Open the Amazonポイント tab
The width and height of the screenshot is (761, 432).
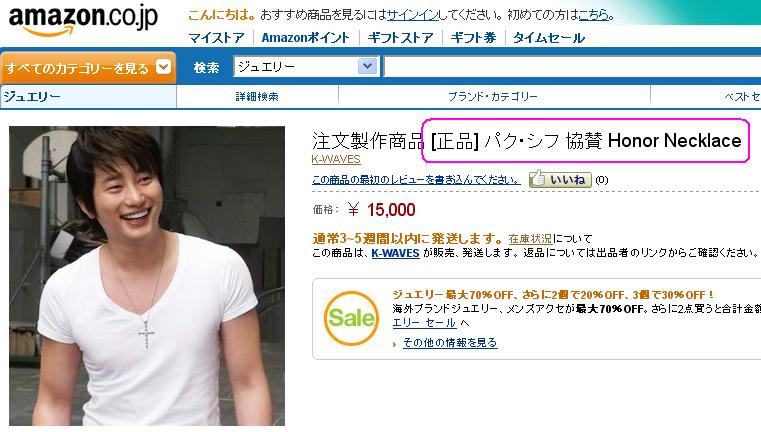click(x=305, y=37)
